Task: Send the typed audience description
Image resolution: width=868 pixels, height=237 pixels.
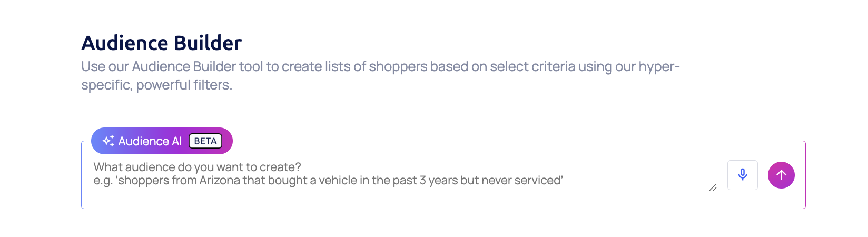Action: coord(781,175)
